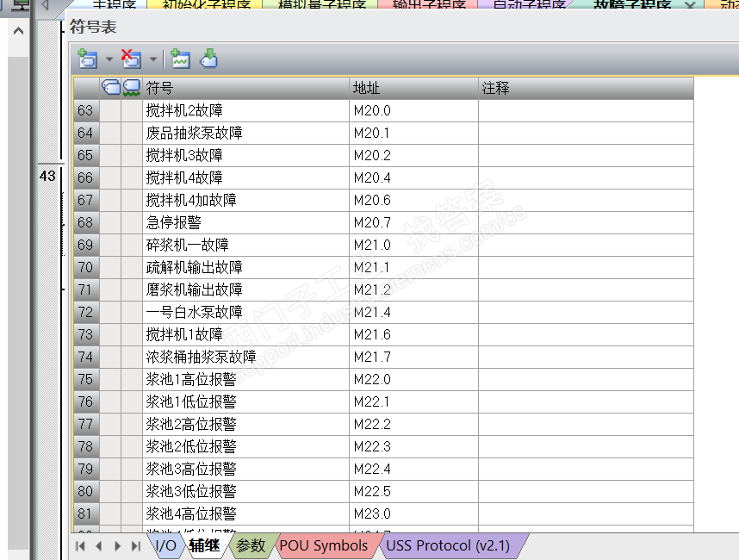Click address cell M20.0
Viewport: 739px width, 560px height.
[413, 110]
